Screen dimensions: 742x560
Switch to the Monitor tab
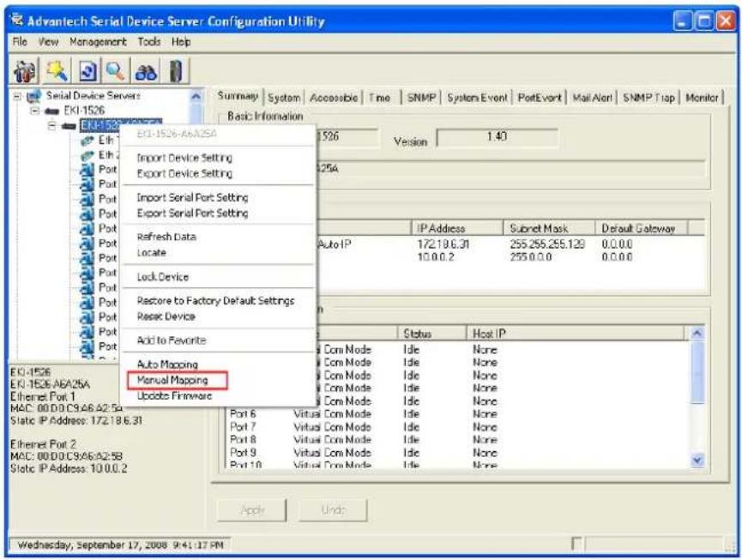point(703,98)
